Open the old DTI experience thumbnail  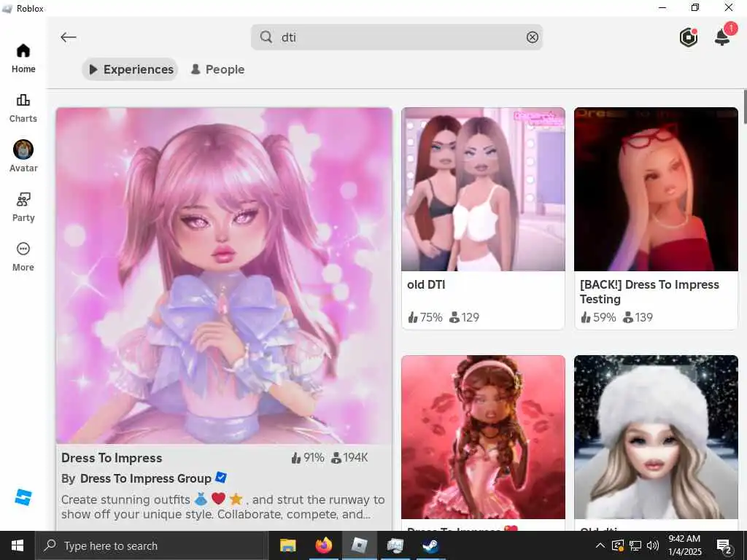(483, 190)
